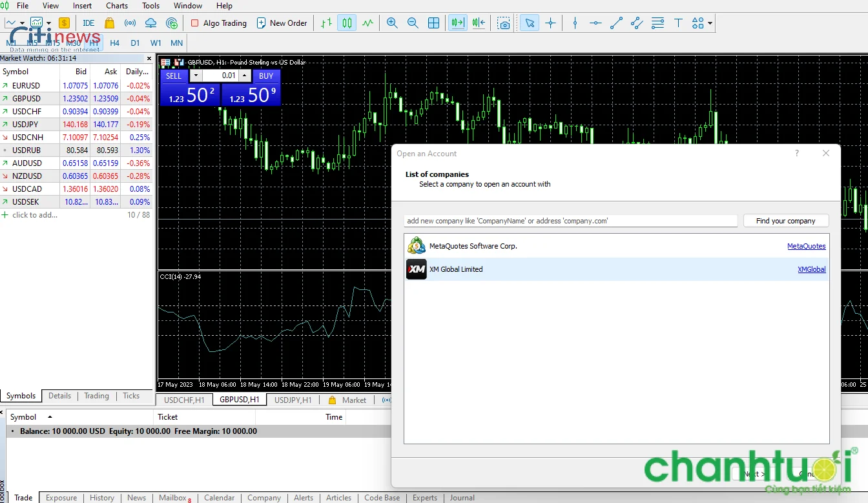Toggle chart auto scroll to end
Screen dimensions: 868x503
click(x=457, y=23)
